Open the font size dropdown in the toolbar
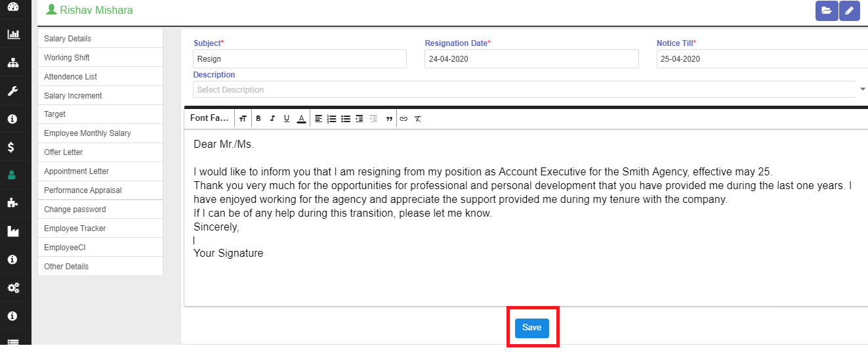Screen dimensions: 868x352 (243, 119)
